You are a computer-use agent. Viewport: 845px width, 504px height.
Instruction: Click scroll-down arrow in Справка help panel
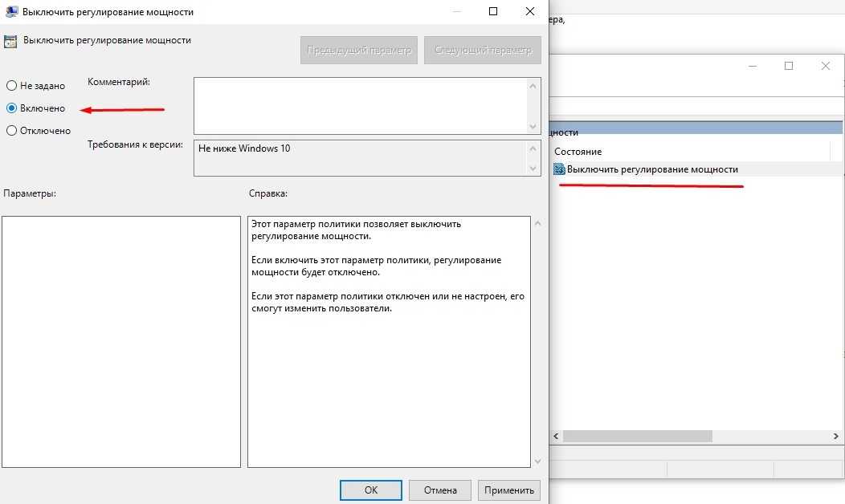[537, 461]
